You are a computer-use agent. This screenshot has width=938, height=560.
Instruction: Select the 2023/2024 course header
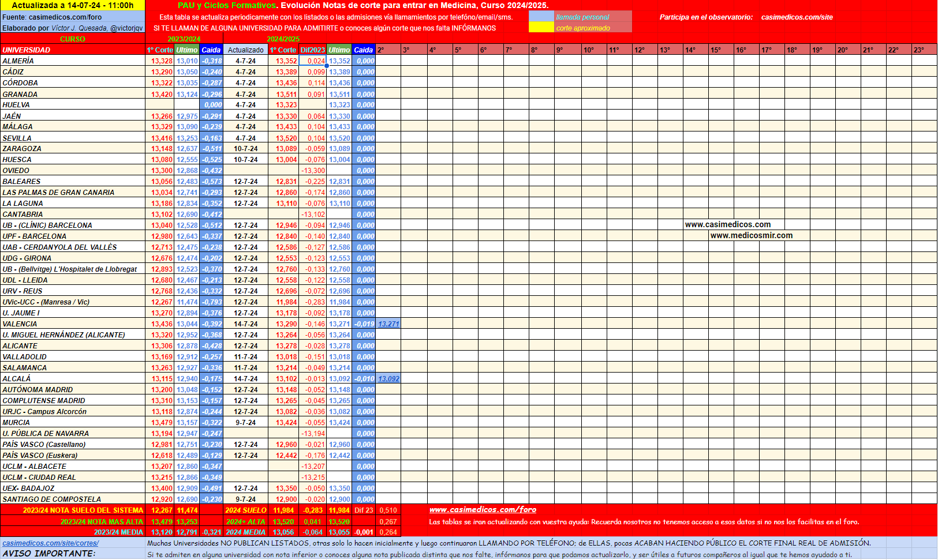184,39
